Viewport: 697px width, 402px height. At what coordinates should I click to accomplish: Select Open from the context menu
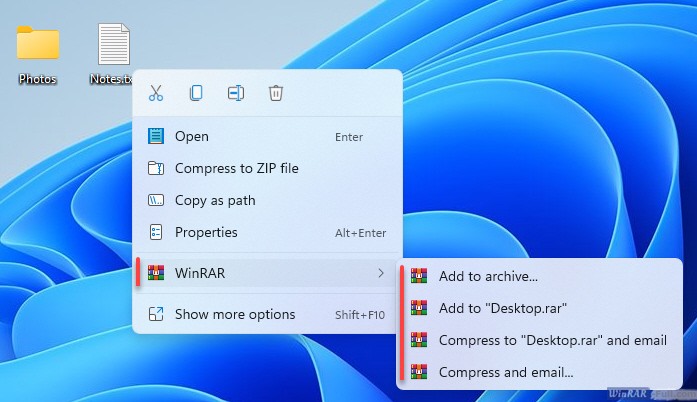(x=192, y=136)
